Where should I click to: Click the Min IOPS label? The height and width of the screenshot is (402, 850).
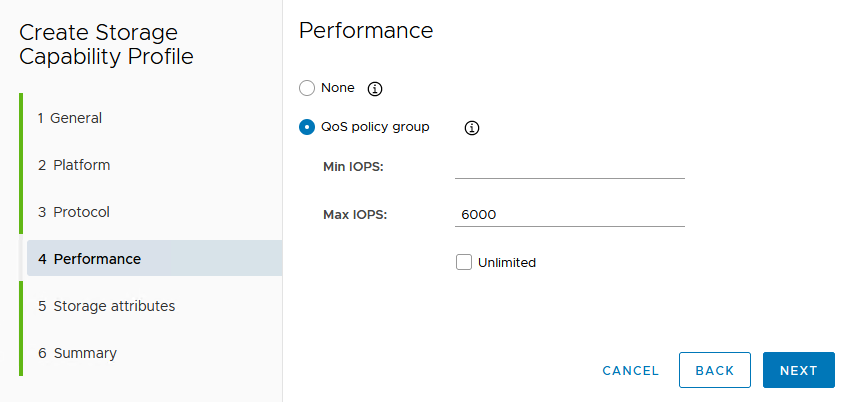click(x=353, y=166)
